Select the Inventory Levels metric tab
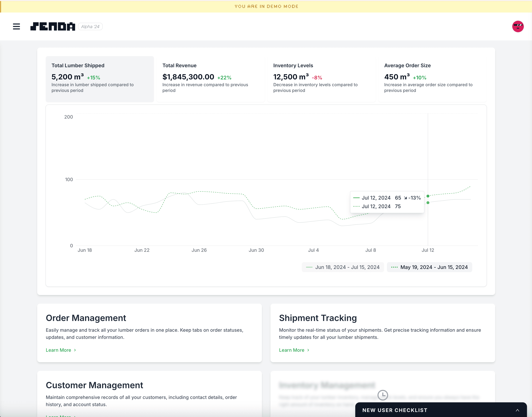Screen dimensions: 532x417 (322, 79)
